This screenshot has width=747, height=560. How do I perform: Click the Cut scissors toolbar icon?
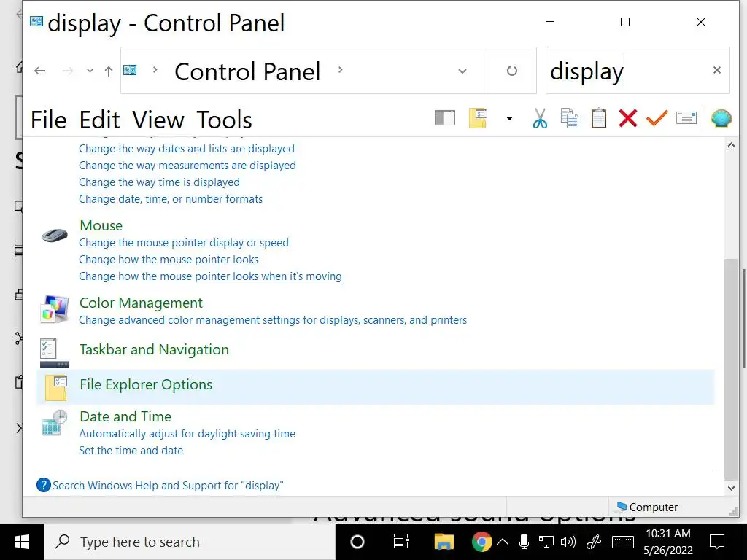(540, 119)
